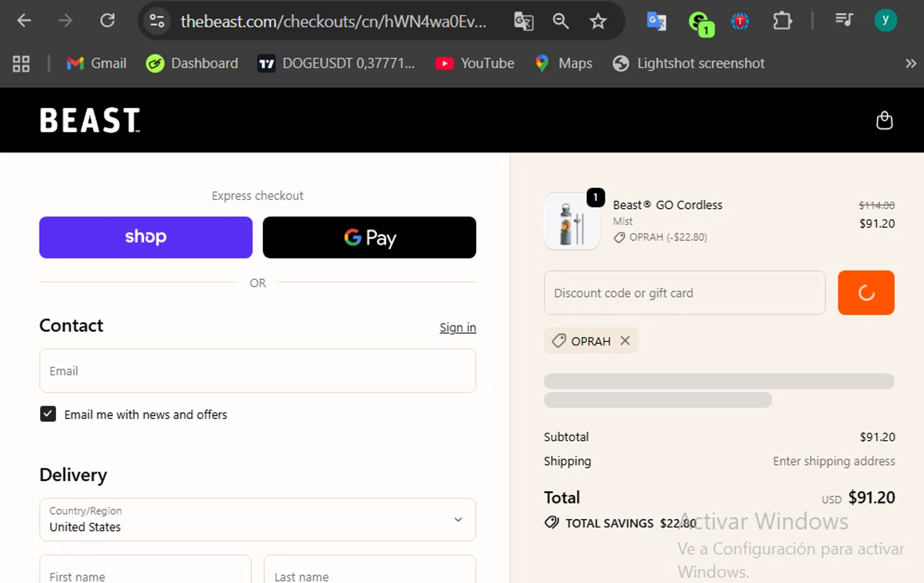Open the media controls icon
Image resolution: width=924 pixels, height=583 pixels.
tap(844, 20)
